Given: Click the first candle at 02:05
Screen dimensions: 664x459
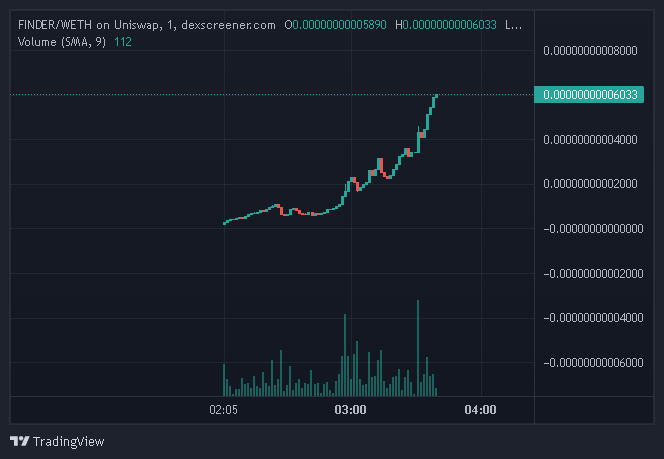Looking at the screenshot, I should pyautogui.click(x=224, y=223).
